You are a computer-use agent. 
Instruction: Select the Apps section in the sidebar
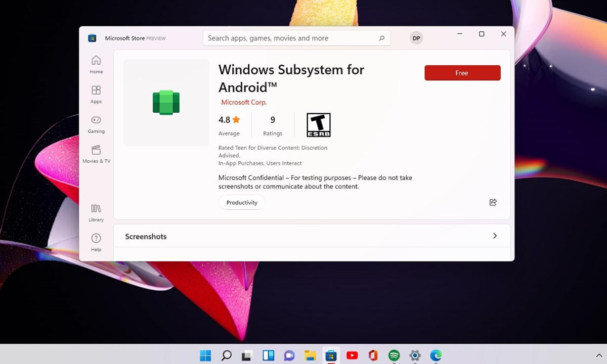[96, 94]
